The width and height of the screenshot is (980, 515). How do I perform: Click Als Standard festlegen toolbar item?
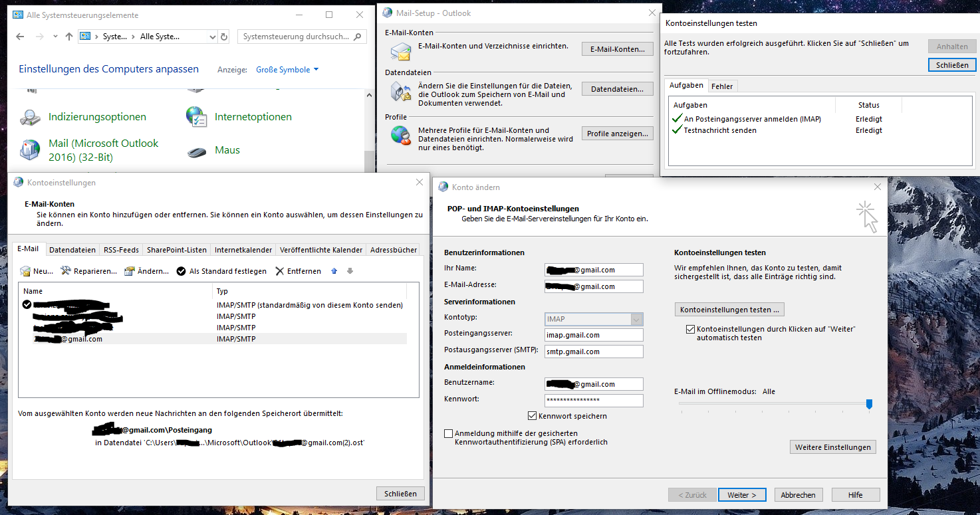[x=221, y=271]
